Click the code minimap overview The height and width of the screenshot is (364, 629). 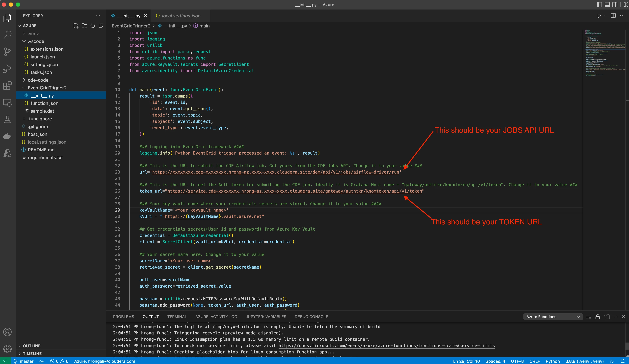tap(604, 53)
